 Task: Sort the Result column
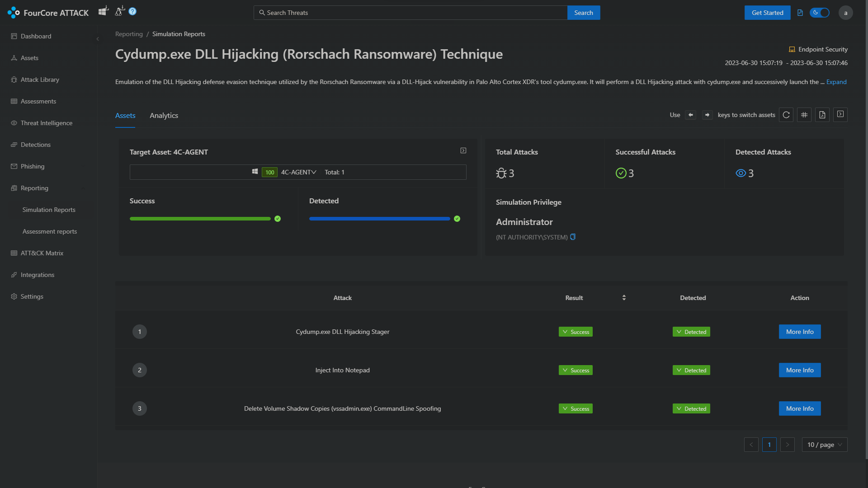[x=624, y=298]
